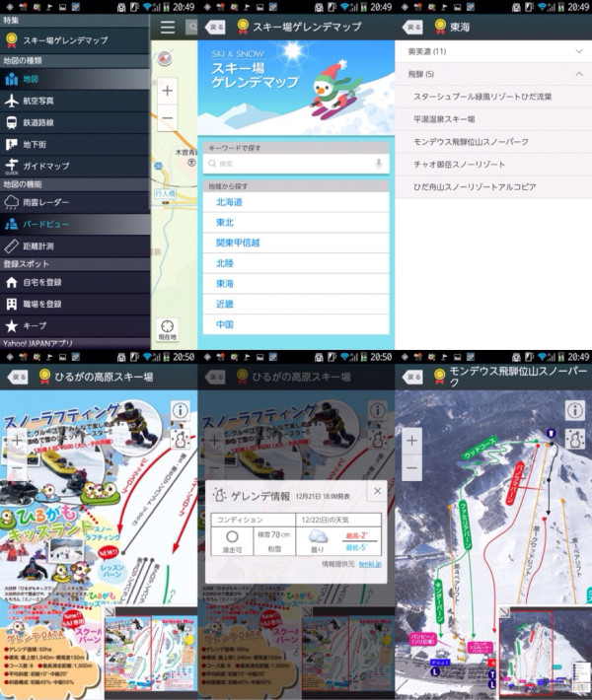Select the 北海道 region
Screen dimensions: 592x700
(x=296, y=202)
